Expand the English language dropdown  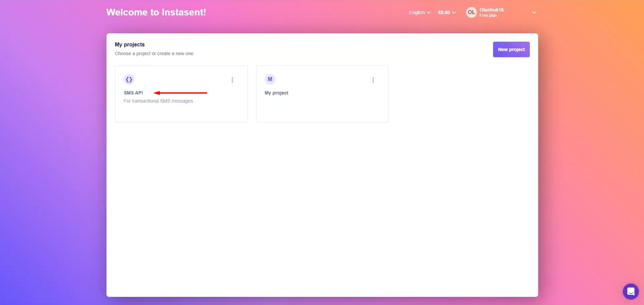[x=420, y=12]
